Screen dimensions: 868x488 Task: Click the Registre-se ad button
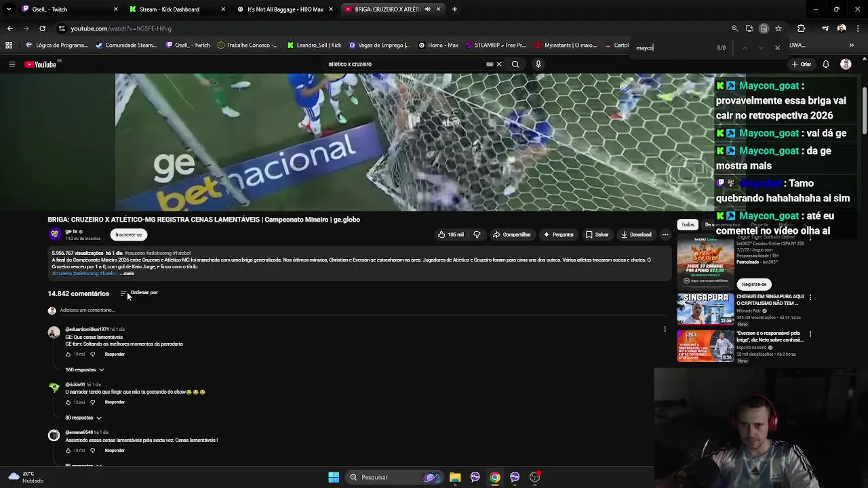point(754,285)
